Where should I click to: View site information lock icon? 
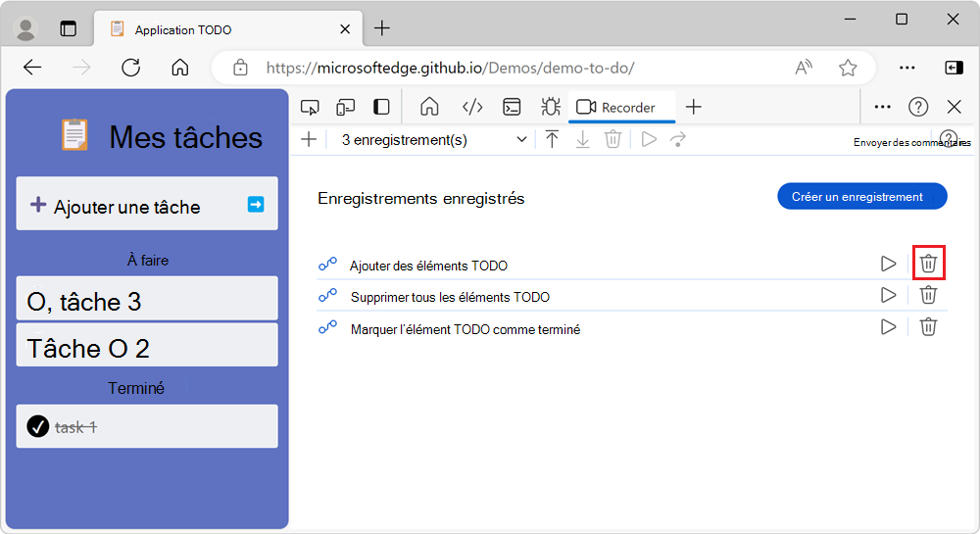[241, 68]
